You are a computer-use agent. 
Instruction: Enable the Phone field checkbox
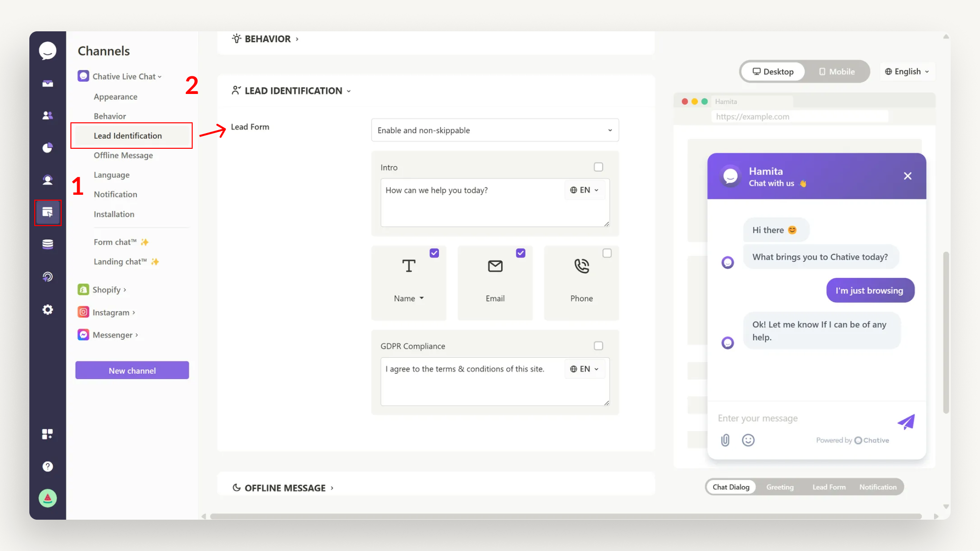coord(607,253)
